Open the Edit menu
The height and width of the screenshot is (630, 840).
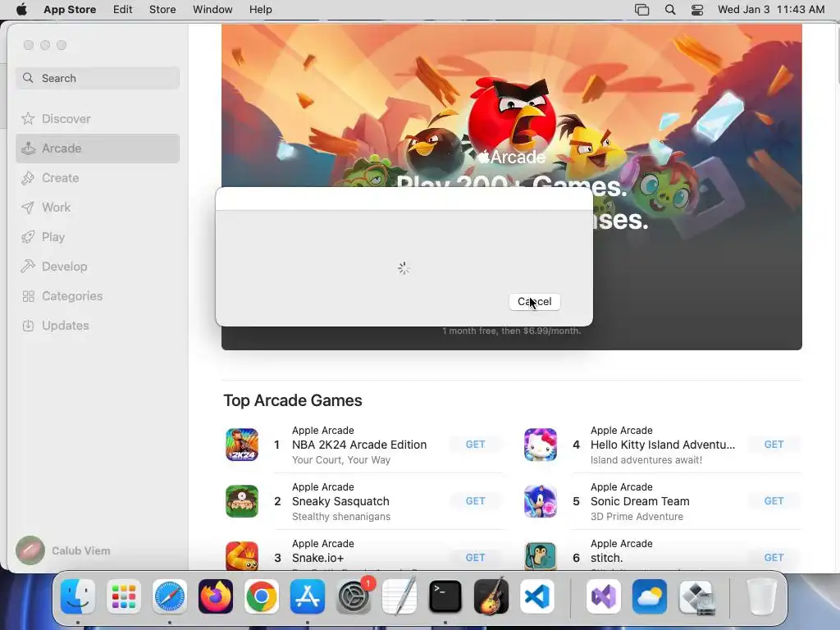click(x=123, y=10)
